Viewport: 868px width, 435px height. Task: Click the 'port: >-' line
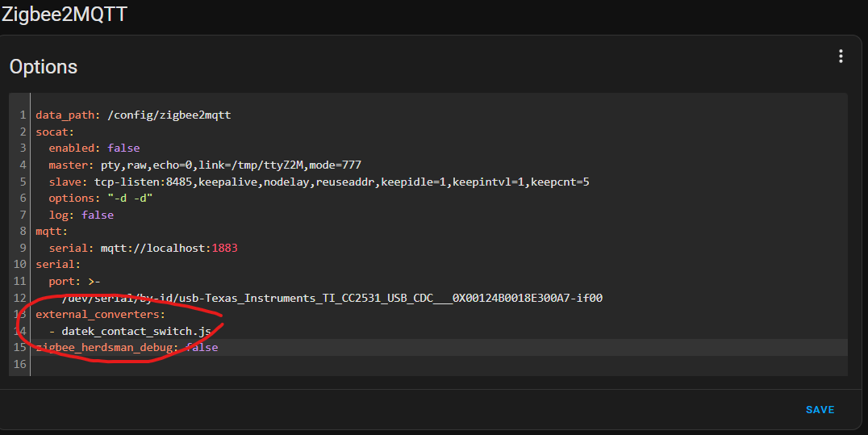(x=74, y=282)
